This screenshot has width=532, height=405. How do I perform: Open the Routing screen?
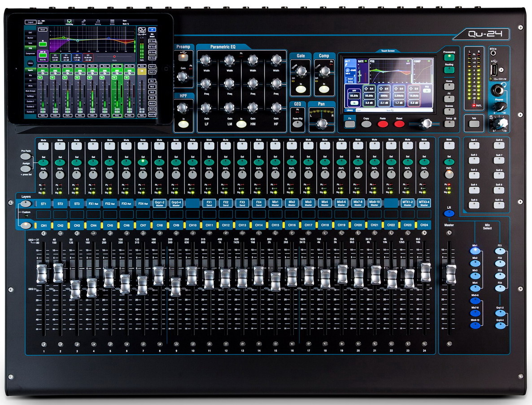(449, 70)
